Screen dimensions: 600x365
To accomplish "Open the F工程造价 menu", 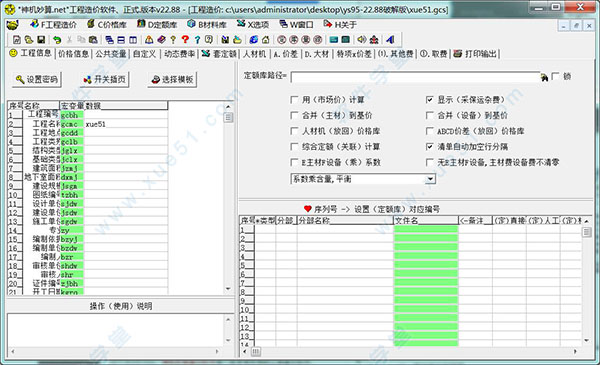I will pyautogui.click(x=54, y=24).
